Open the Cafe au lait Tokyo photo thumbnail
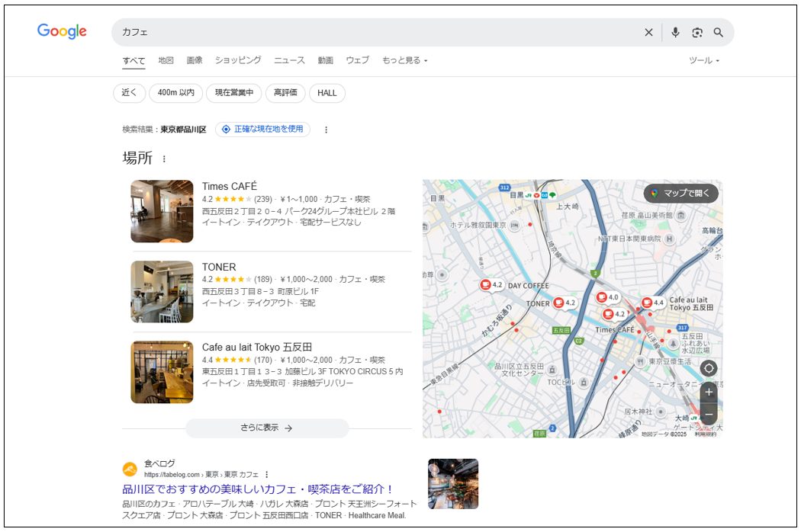This screenshot has height=532, width=801. [162, 372]
